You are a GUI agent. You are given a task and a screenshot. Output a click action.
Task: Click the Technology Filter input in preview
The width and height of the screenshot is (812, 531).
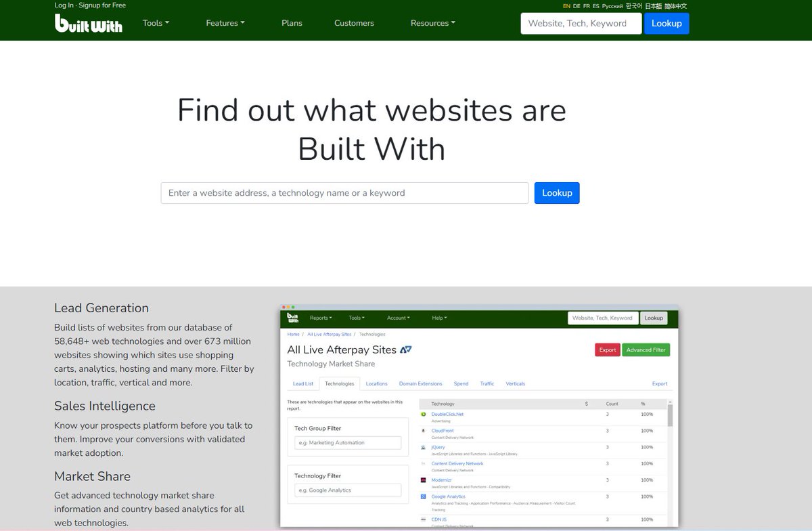coord(348,490)
